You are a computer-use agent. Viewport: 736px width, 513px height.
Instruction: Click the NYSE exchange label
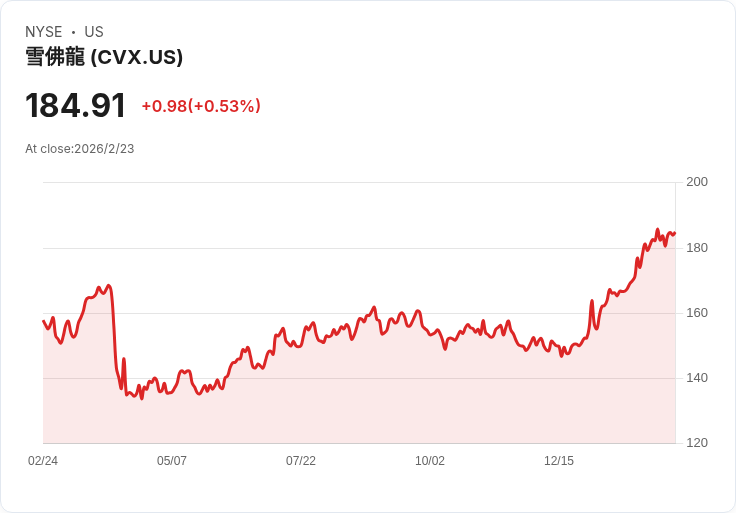pyautogui.click(x=43, y=32)
